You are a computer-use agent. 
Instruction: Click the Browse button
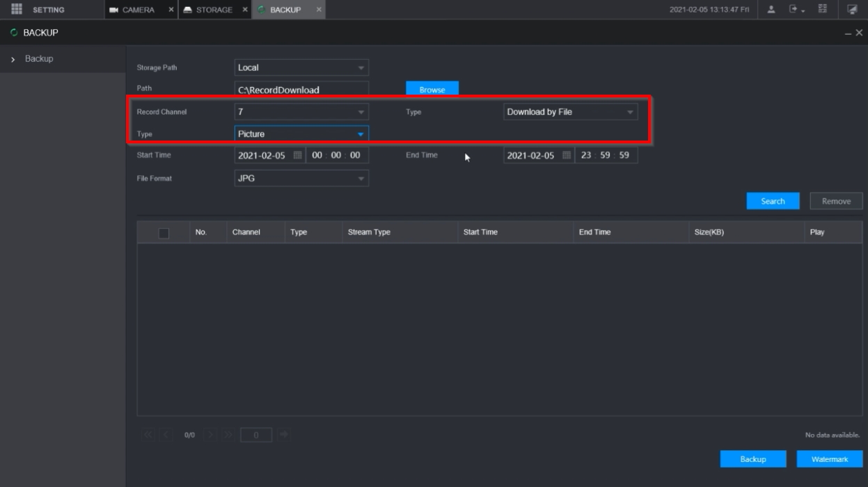(432, 90)
